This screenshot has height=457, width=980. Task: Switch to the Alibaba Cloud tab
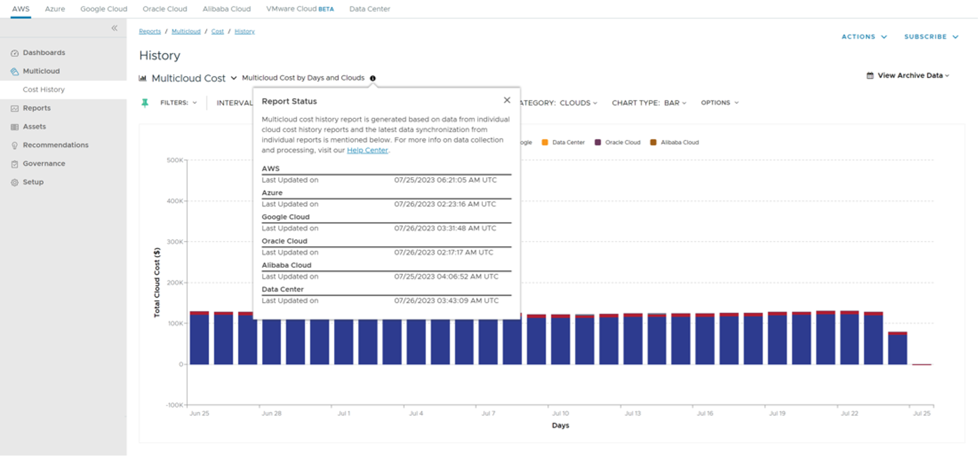(x=227, y=9)
